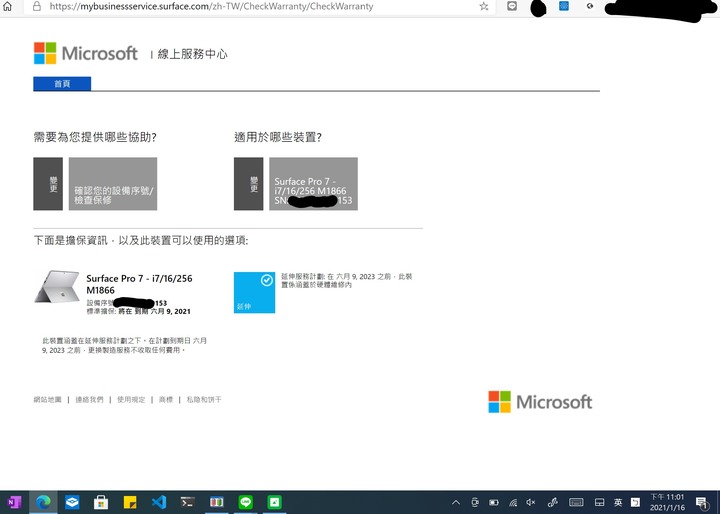Open Microsoft Store from the taskbar

[x=101, y=502]
